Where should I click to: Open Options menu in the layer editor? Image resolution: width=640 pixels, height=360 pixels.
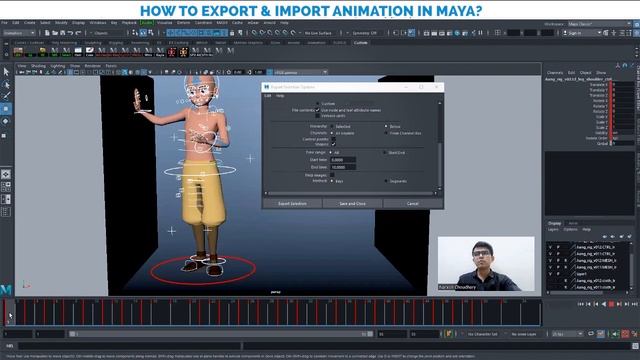570,229
